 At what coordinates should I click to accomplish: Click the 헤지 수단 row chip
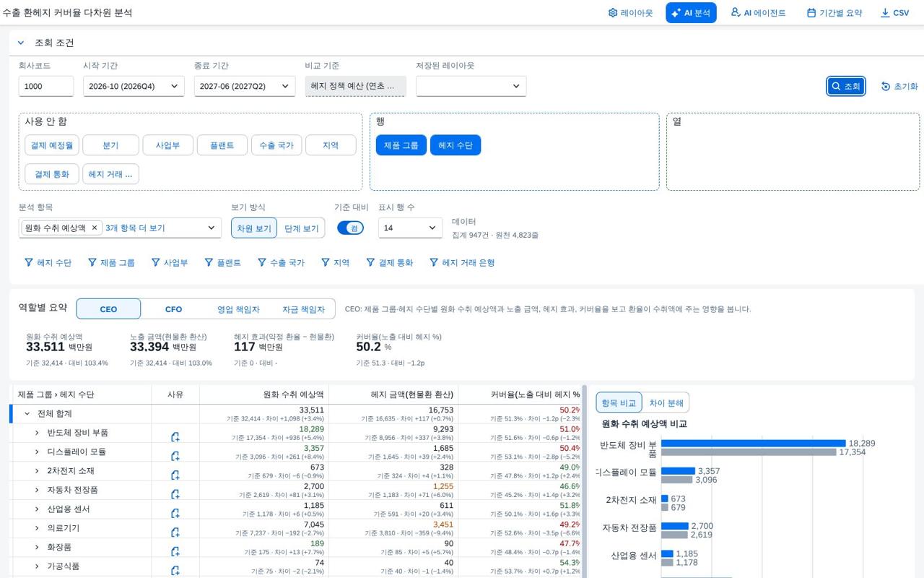[x=456, y=145]
